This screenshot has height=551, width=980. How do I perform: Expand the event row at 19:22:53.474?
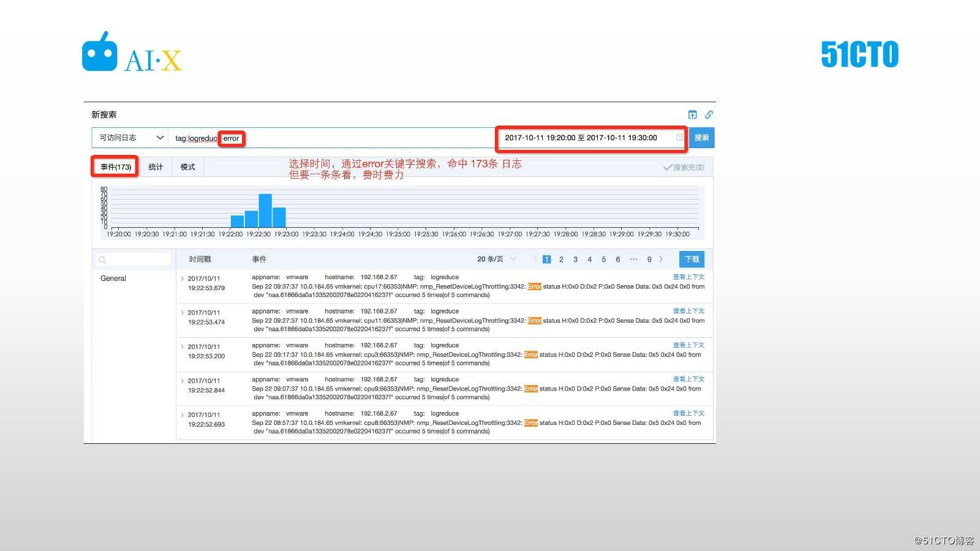183,313
